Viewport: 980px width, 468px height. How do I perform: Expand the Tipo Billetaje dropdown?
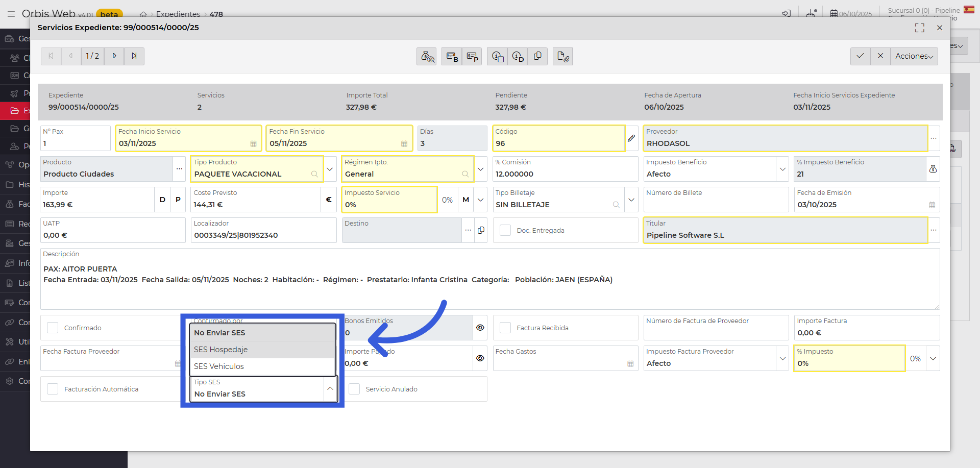pos(631,200)
